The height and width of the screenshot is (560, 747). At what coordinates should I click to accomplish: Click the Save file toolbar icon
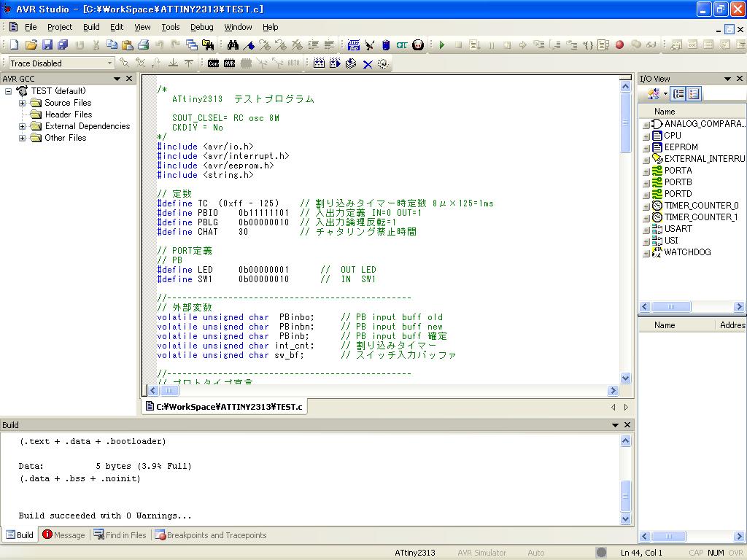(x=47, y=45)
